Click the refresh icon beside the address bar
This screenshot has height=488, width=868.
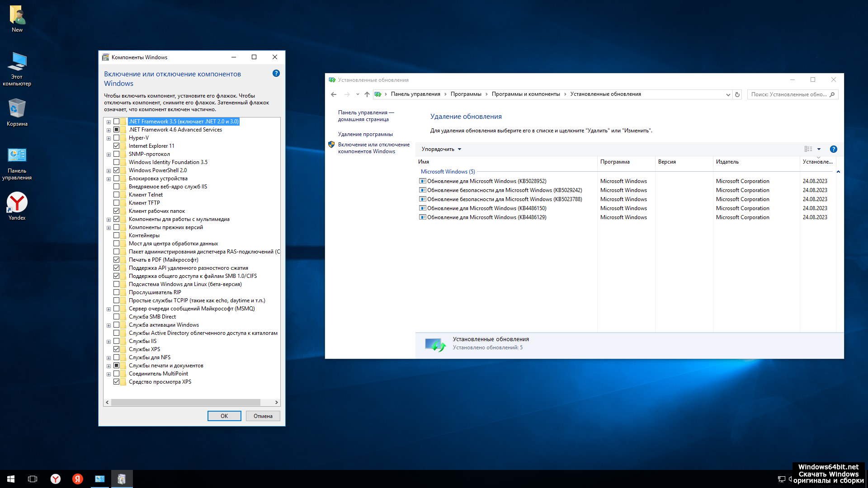tap(737, 94)
